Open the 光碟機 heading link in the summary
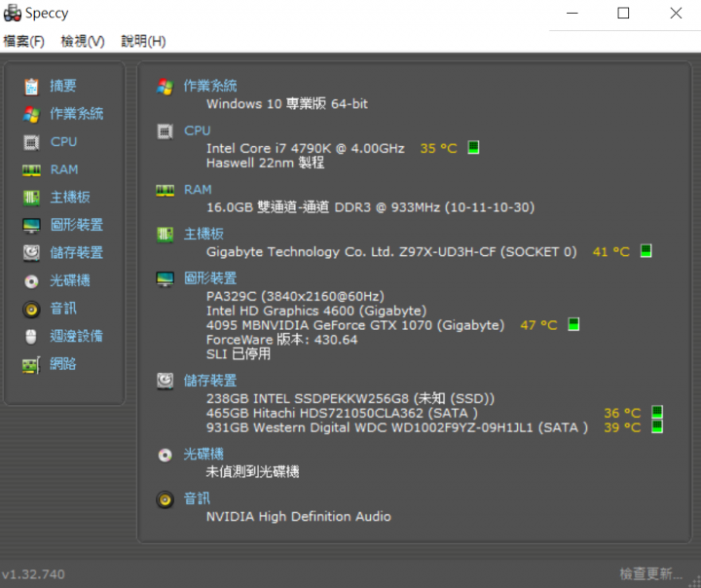Screen dimensions: 701x588 pos(203,455)
